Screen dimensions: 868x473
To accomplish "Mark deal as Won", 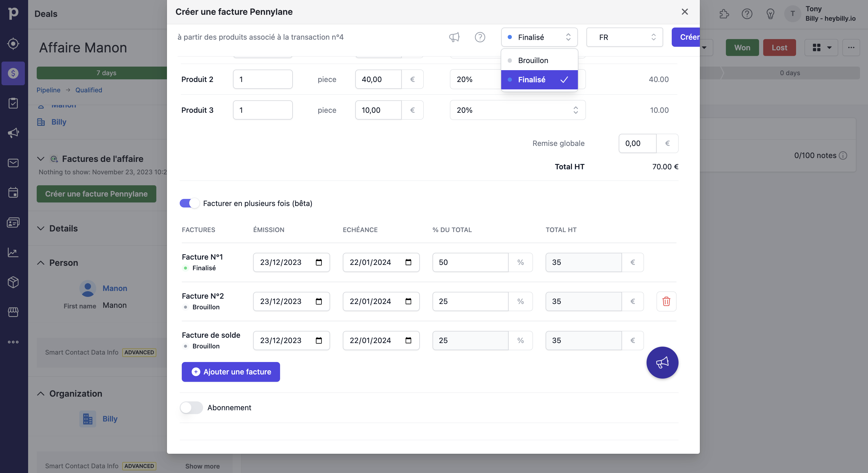I will [x=742, y=47].
